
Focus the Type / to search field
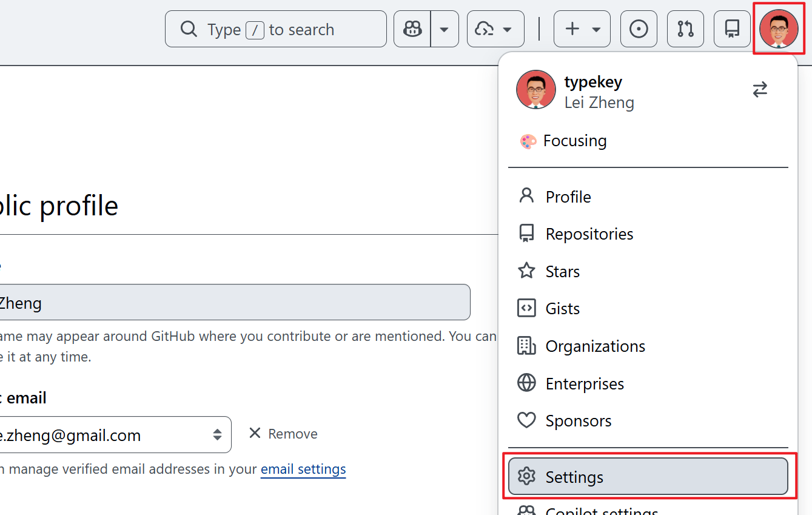(x=276, y=29)
